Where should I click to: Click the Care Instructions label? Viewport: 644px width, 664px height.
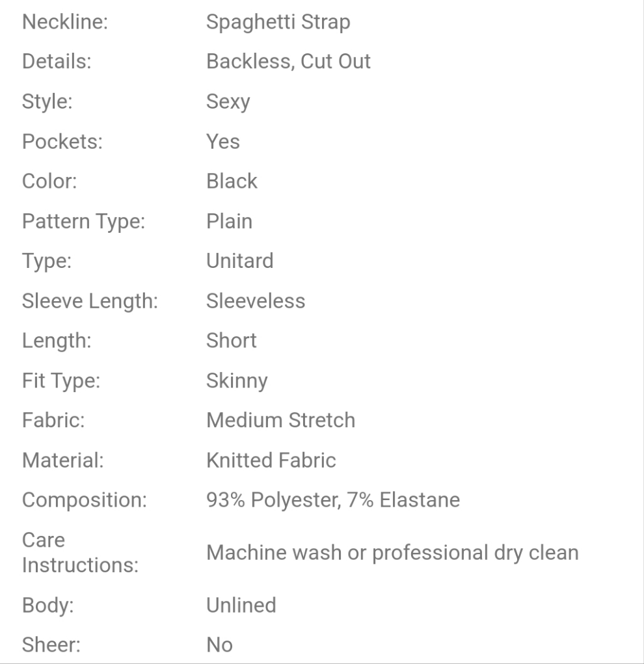coord(80,553)
